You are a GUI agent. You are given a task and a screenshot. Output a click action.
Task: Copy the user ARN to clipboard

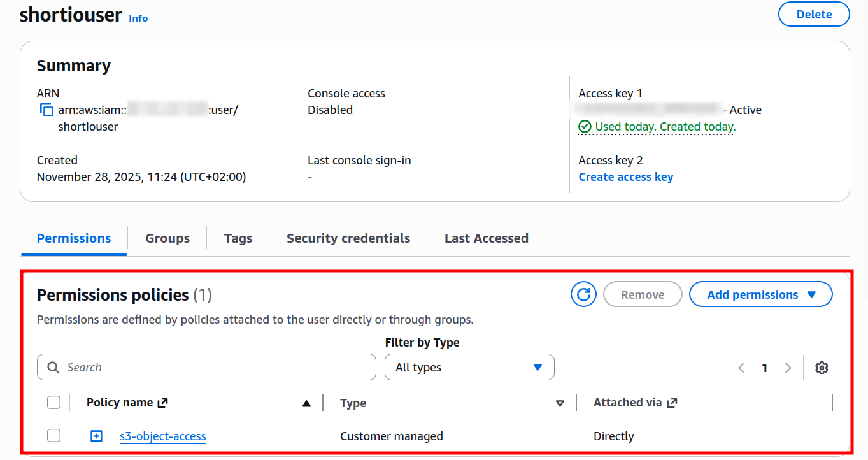tap(46, 110)
